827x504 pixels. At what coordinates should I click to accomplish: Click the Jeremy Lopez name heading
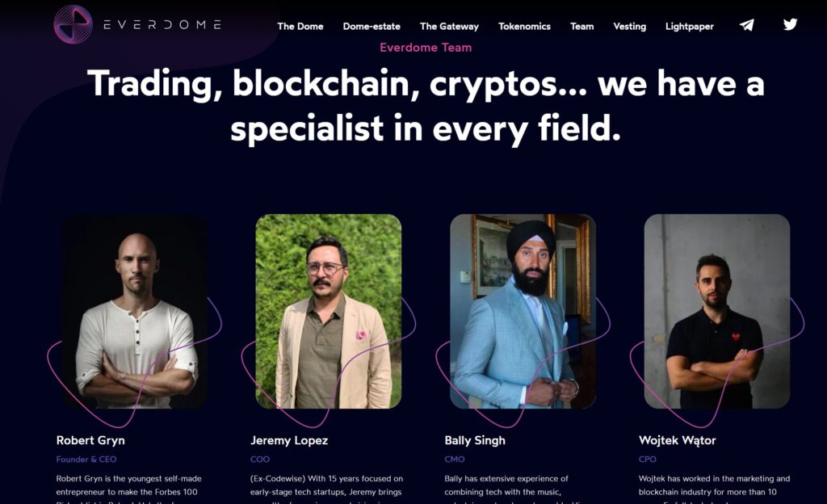pos(289,441)
